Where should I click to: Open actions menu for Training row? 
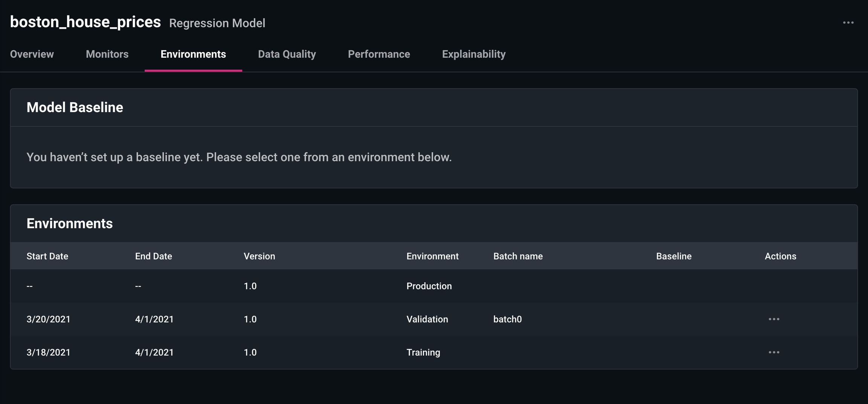coord(774,352)
